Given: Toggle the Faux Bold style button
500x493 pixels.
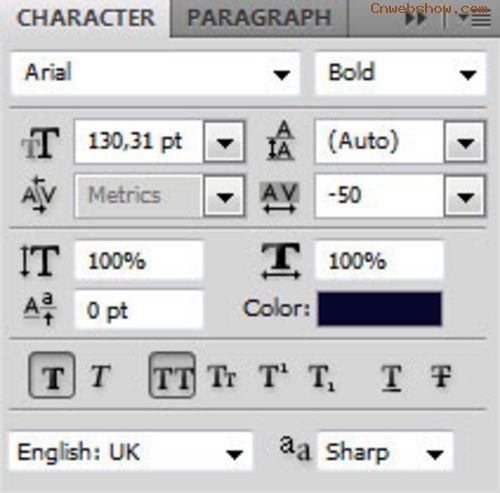Looking at the screenshot, I should tap(52, 375).
